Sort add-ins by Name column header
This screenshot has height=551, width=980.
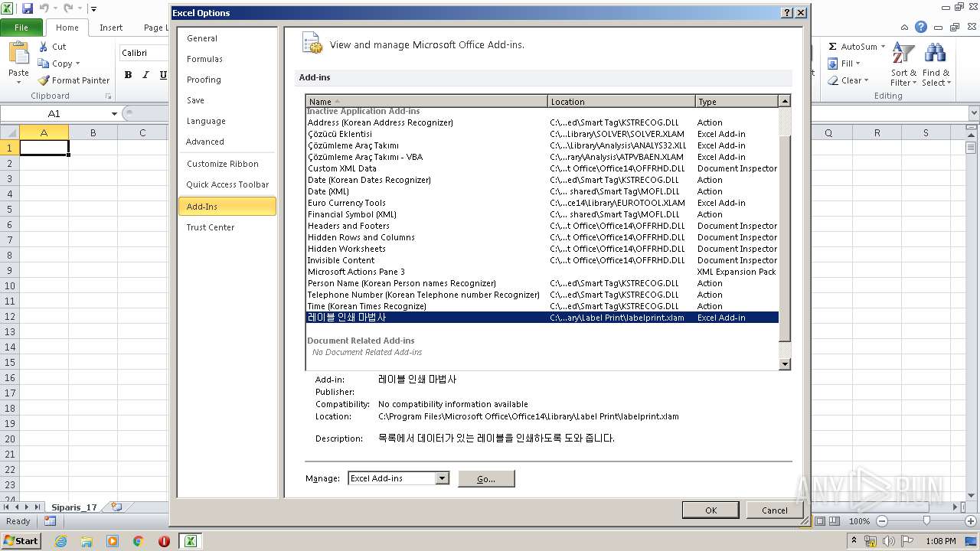click(426, 101)
